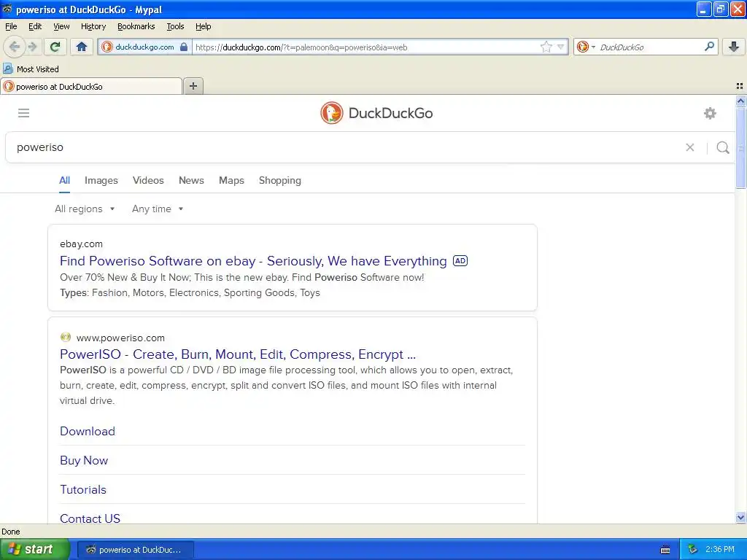This screenshot has width=747, height=560.
Task: Click the system tray network icon
Action: point(693,550)
